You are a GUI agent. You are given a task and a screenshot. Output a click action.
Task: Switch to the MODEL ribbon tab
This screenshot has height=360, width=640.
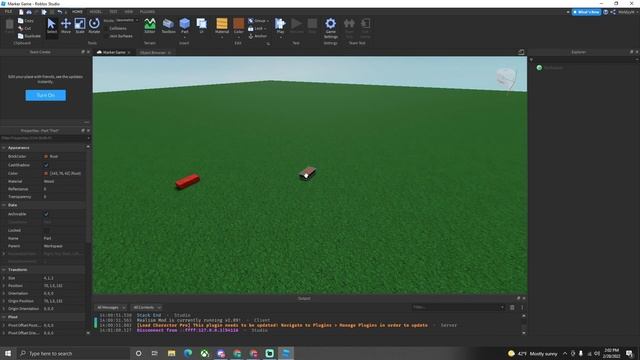(x=96, y=12)
